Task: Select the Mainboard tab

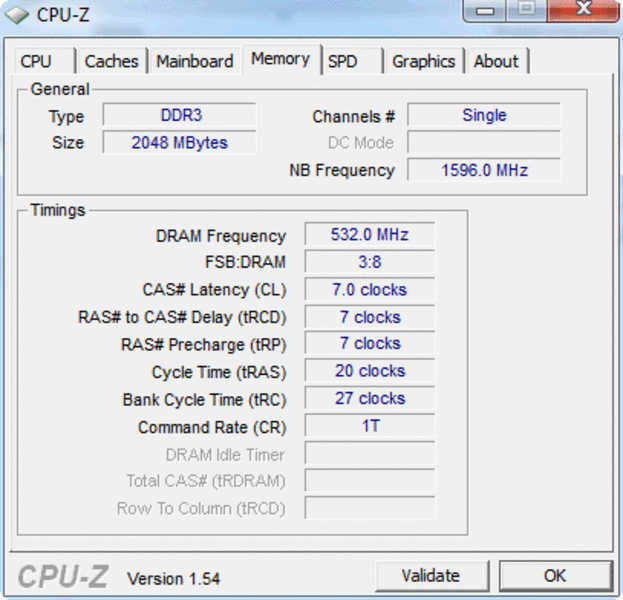Action: tap(195, 61)
